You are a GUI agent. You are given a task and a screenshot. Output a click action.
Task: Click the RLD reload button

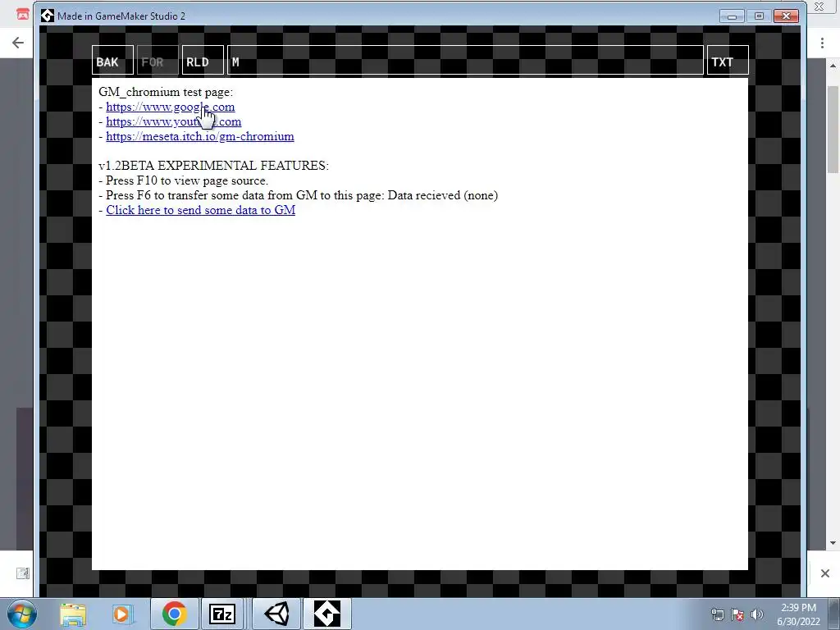203,60
